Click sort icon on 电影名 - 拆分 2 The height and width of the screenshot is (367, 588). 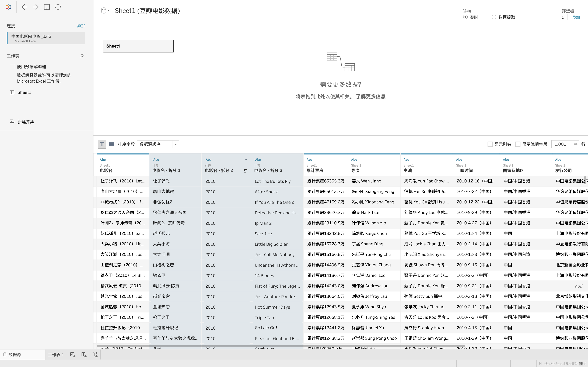point(245,171)
